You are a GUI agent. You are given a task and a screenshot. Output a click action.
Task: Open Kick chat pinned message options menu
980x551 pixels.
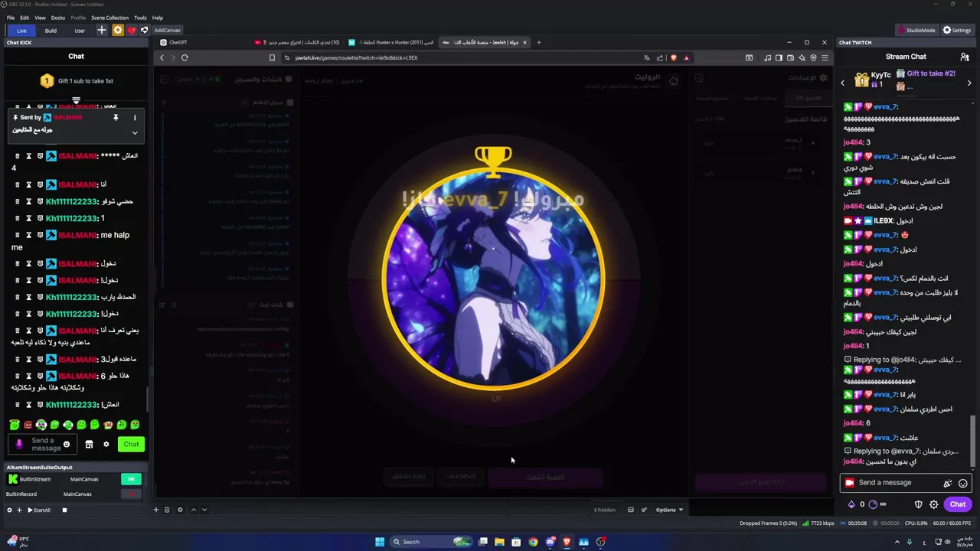(x=135, y=118)
